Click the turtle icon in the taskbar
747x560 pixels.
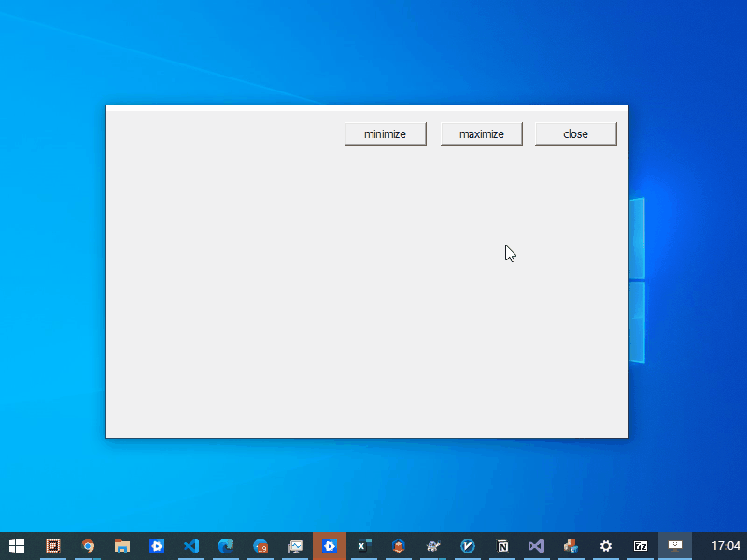point(433,546)
